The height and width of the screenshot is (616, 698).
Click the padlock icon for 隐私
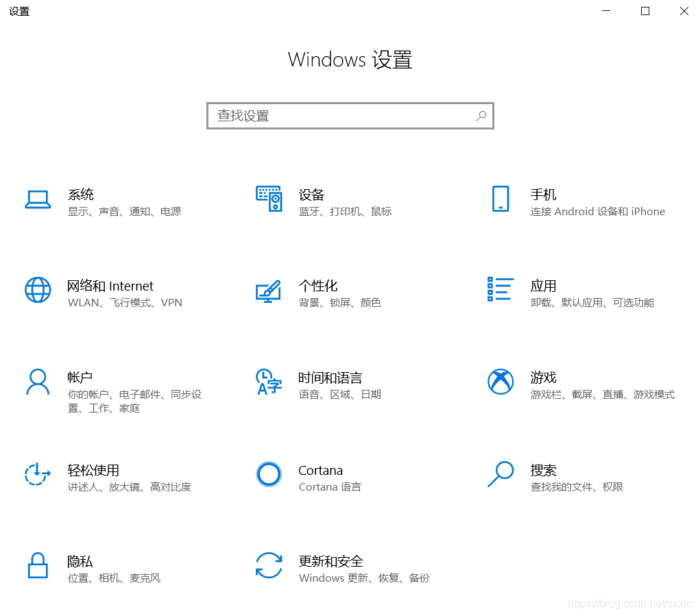[x=38, y=566]
